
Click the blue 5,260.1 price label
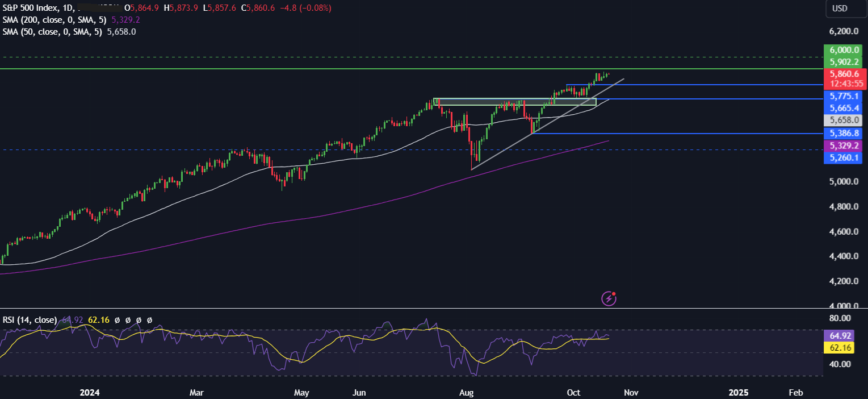(x=844, y=159)
